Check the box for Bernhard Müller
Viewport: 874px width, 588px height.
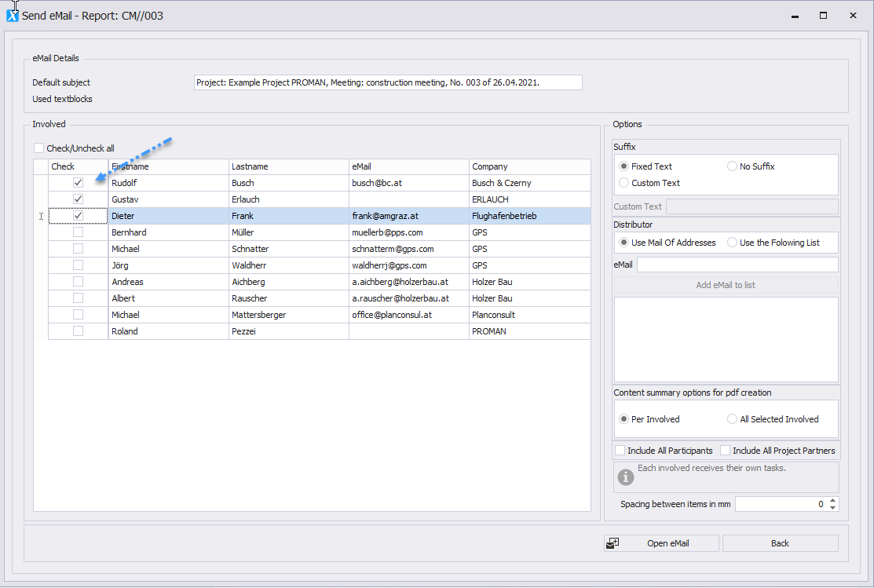click(x=78, y=232)
